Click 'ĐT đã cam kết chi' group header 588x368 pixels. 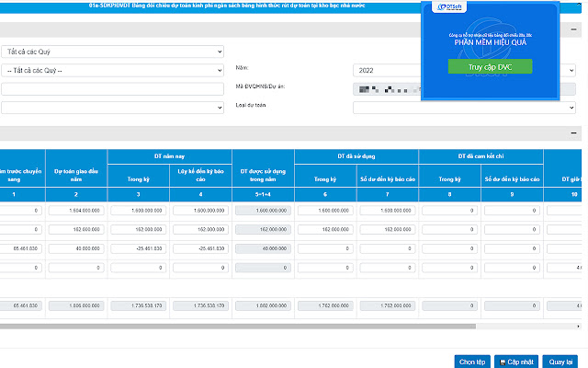click(481, 156)
